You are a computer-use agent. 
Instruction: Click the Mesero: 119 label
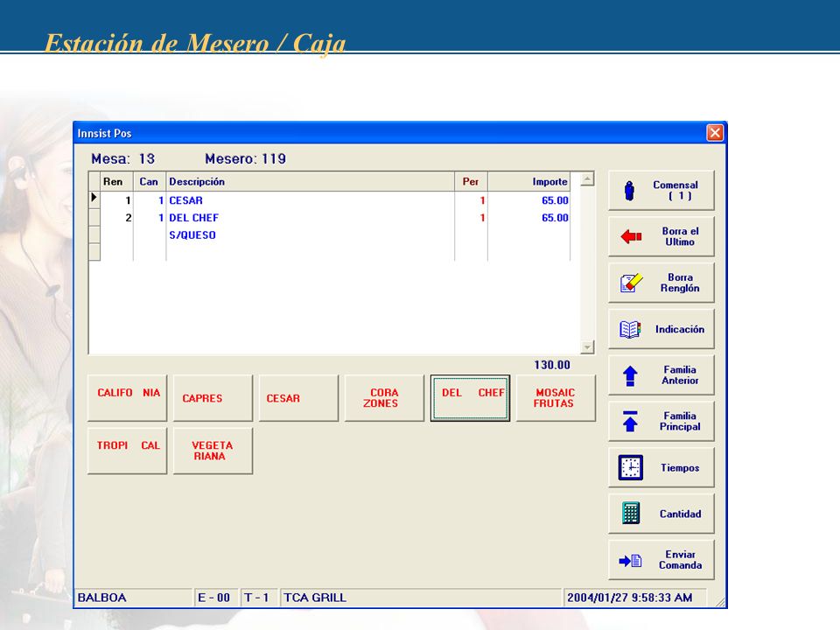click(x=245, y=158)
